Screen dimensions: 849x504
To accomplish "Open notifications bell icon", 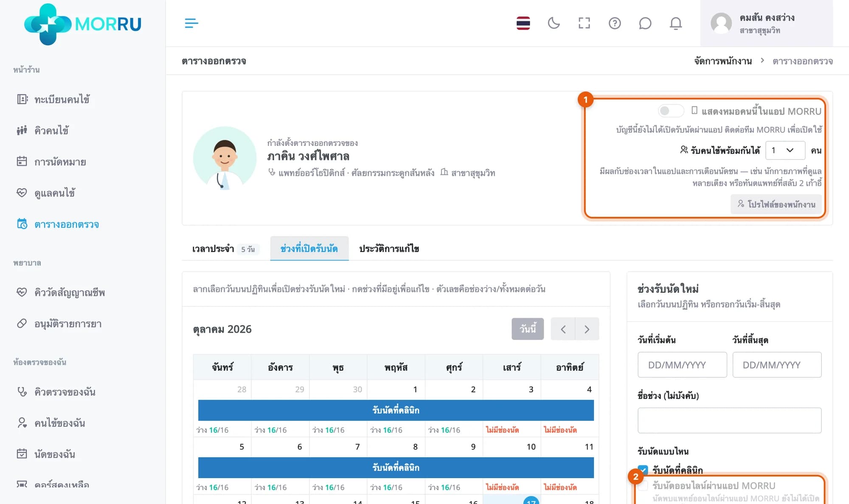I will pos(676,23).
